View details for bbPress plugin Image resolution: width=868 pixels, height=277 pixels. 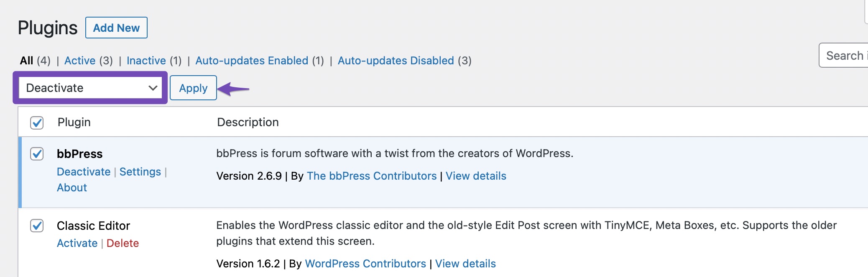coord(476,176)
